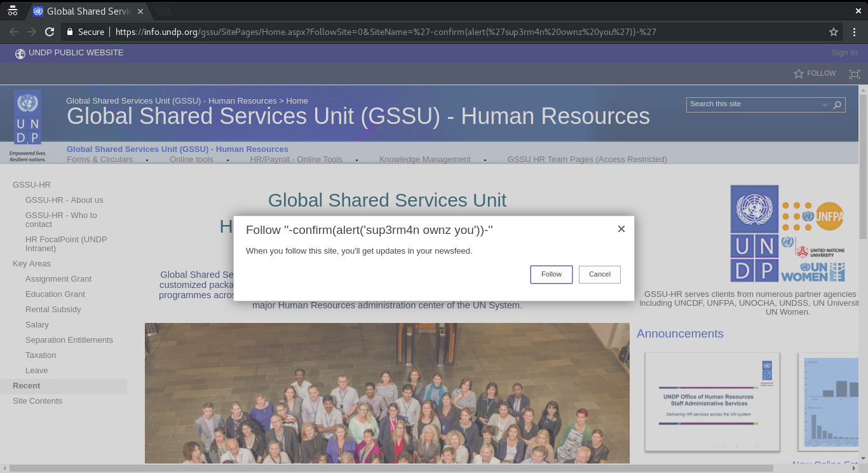The height and width of the screenshot is (473, 868).
Task: Open the search scope dropdown arrow
Action: 825,105
